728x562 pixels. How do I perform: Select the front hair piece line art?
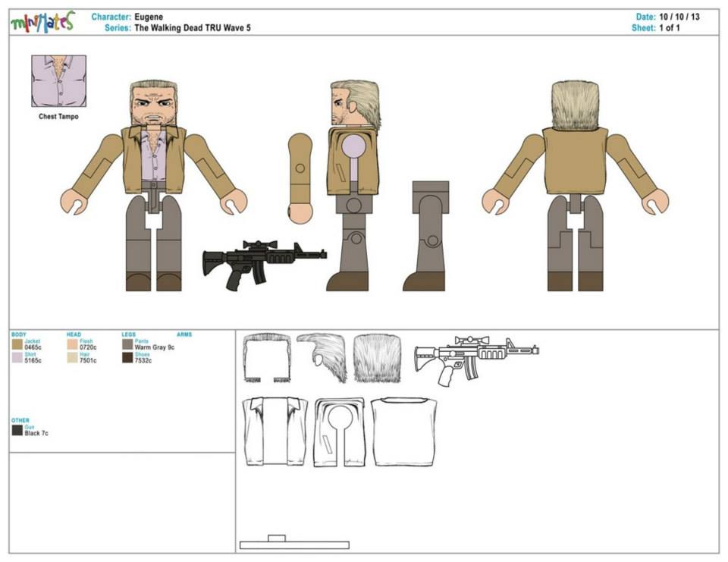point(267,358)
